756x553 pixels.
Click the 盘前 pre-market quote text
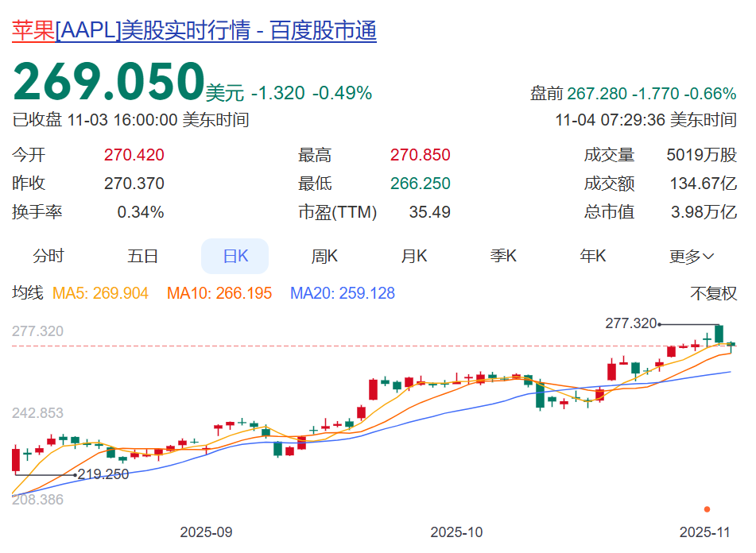pyautogui.click(x=633, y=94)
